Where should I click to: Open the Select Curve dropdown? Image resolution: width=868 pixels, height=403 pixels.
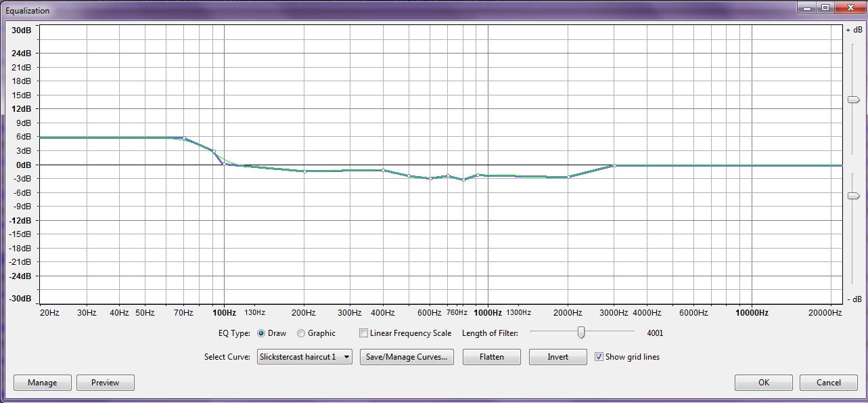click(x=304, y=357)
